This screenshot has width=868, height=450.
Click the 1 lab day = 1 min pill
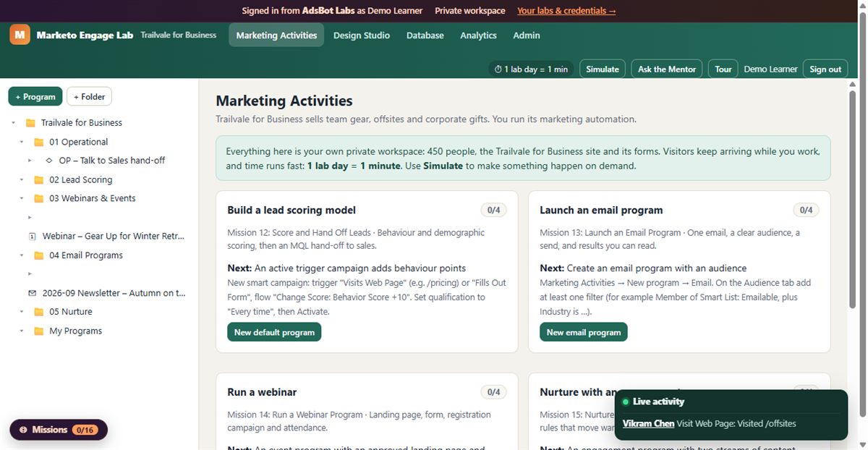532,69
